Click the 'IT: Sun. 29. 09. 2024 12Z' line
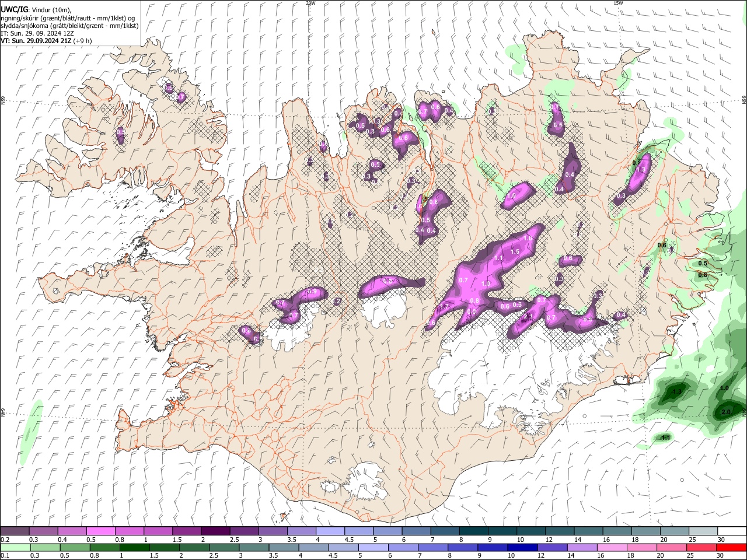Screen dimensions: 747x560 coord(37,34)
